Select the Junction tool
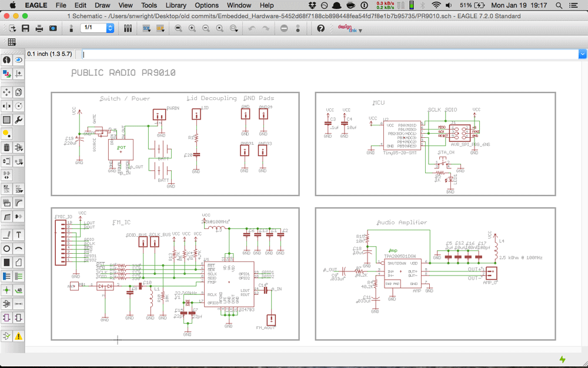The width and height of the screenshot is (588, 368). pyautogui.click(x=6, y=290)
